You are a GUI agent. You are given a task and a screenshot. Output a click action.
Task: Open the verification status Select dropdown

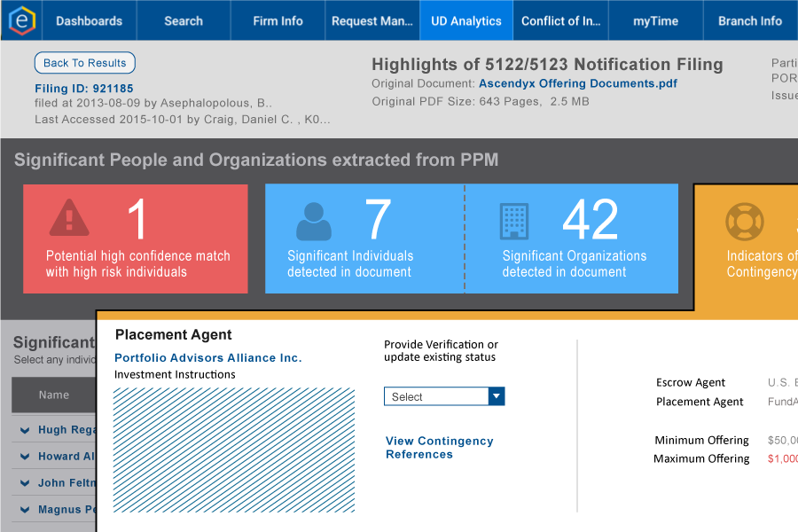tap(443, 396)
